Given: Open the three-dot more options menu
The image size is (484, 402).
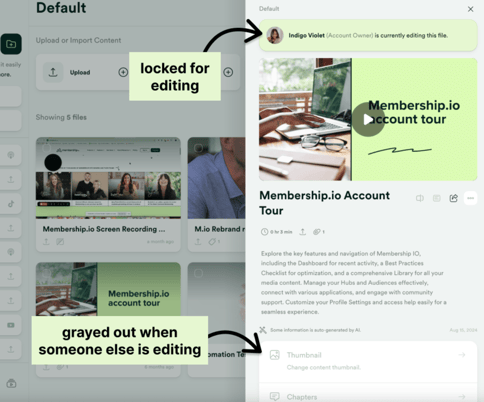Looking at the screenshot, I should click(x=470, y=198).
